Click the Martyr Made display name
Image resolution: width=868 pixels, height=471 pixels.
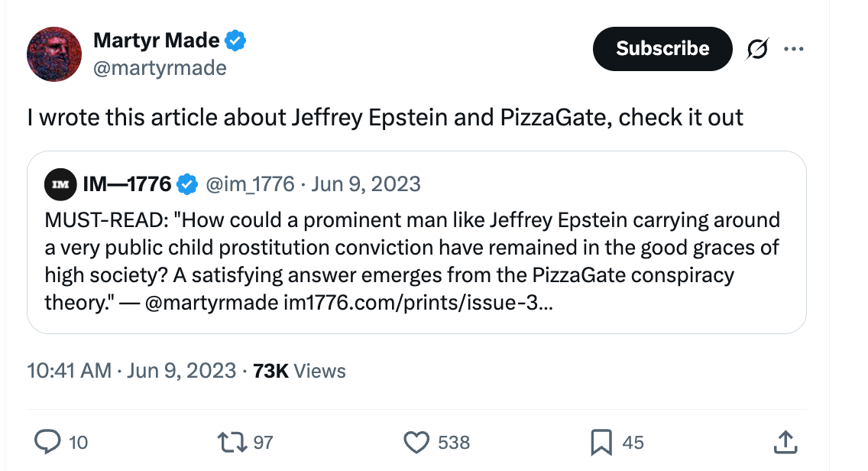pos(156,41)
